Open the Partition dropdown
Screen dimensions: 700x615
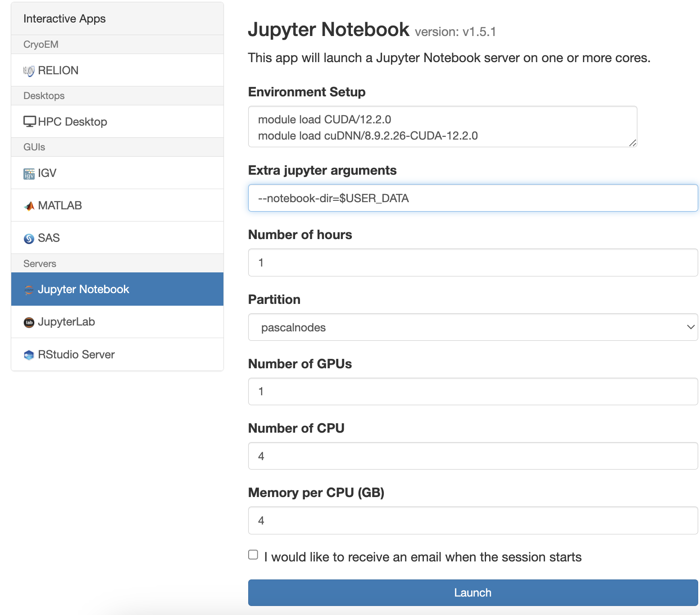[x=472, y=327]
